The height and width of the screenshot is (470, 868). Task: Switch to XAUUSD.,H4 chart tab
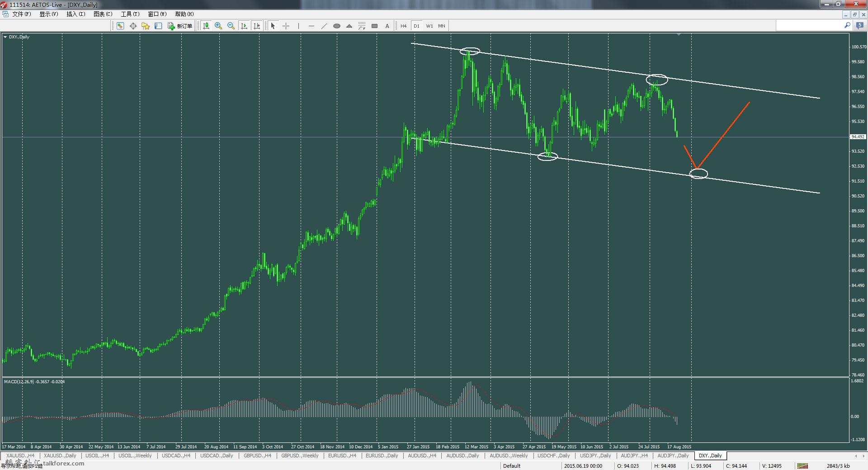click(x=20, y=456)
